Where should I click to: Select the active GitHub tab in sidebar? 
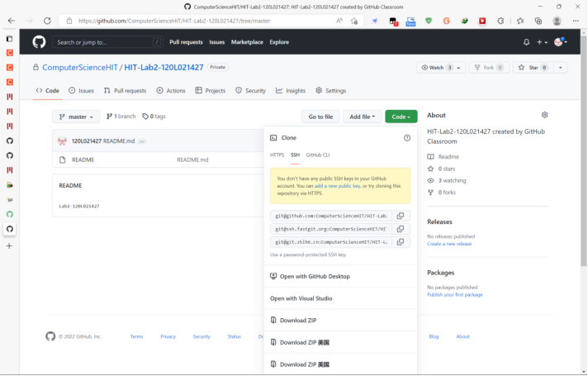(x=10, y=229)
